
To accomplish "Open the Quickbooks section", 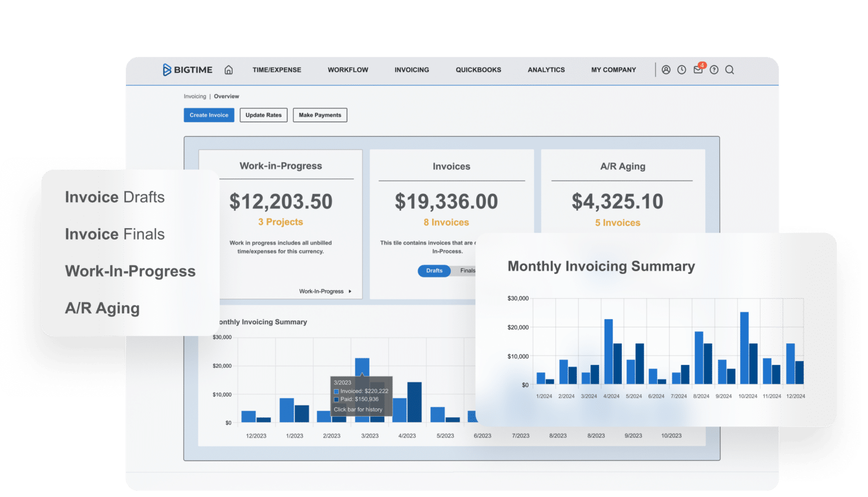I will click(x=478, y=69).
